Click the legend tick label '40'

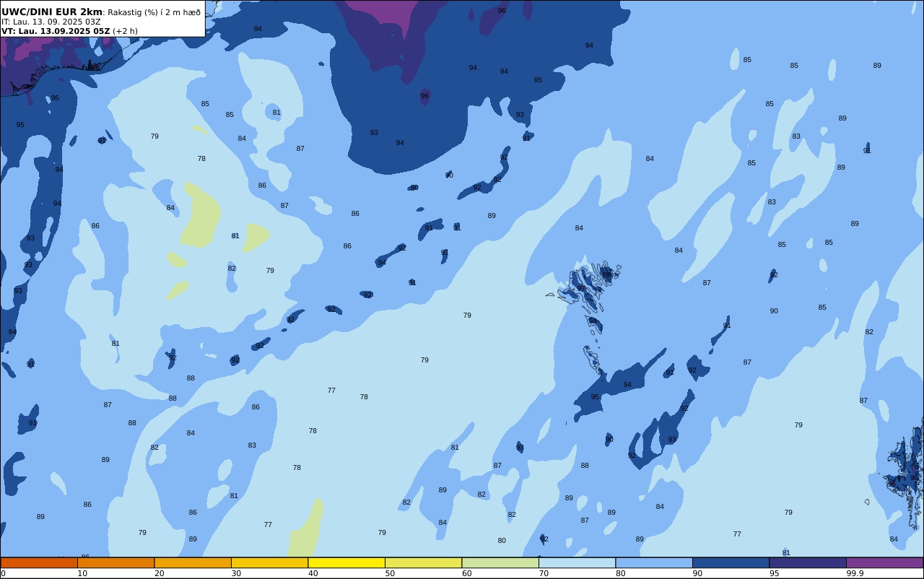click(313, 573)
